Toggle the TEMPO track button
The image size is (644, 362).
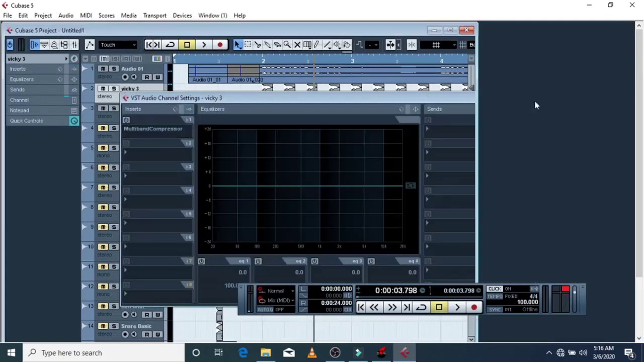click(495, 297)
